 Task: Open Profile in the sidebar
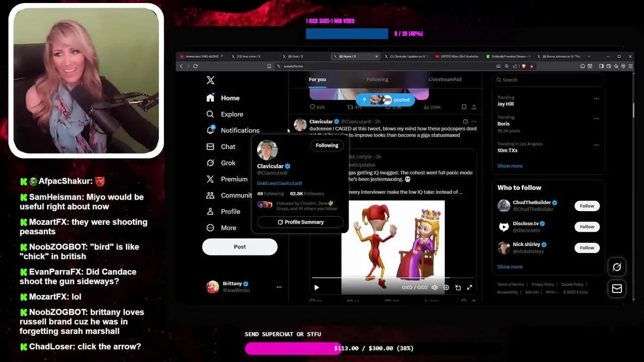click(223, 212)
